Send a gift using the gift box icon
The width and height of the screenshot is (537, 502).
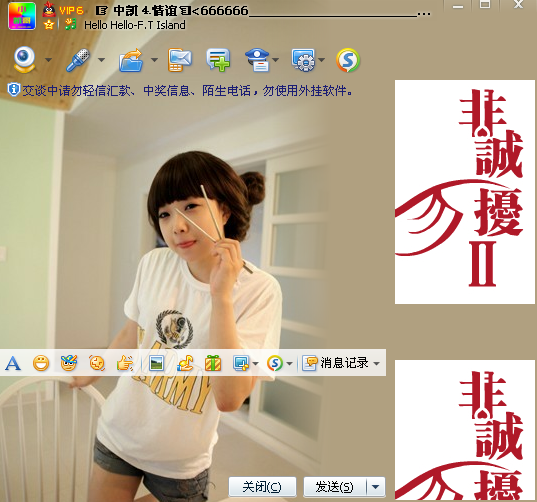click(x=213, y=363)
